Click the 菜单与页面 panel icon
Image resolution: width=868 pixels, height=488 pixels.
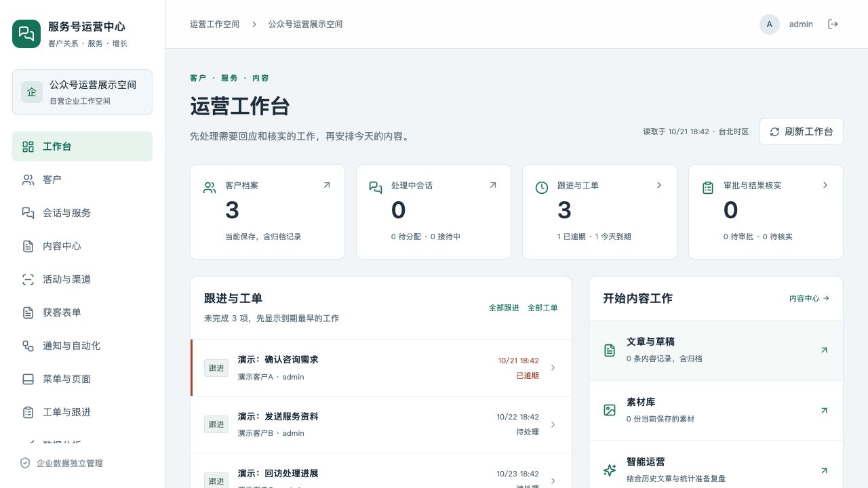click(28, 379)
